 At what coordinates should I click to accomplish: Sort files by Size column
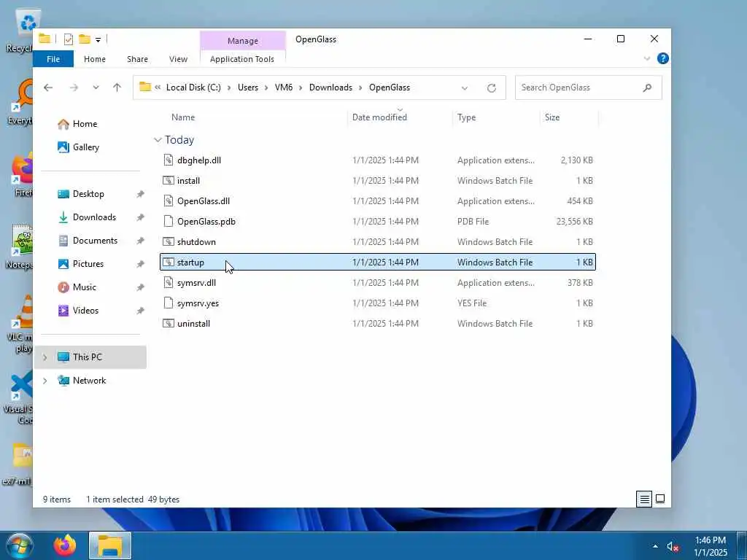tap(552, 117)
